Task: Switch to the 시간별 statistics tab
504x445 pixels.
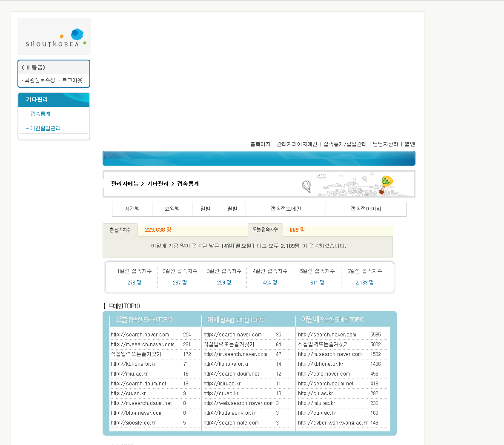Action: click(132, 209)
